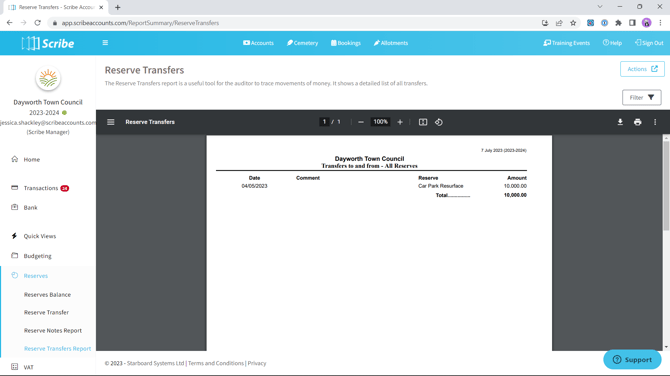Open PDF viewer more actions menu
This screenshot has width=670, height=376.
click(x=655, y=122)
